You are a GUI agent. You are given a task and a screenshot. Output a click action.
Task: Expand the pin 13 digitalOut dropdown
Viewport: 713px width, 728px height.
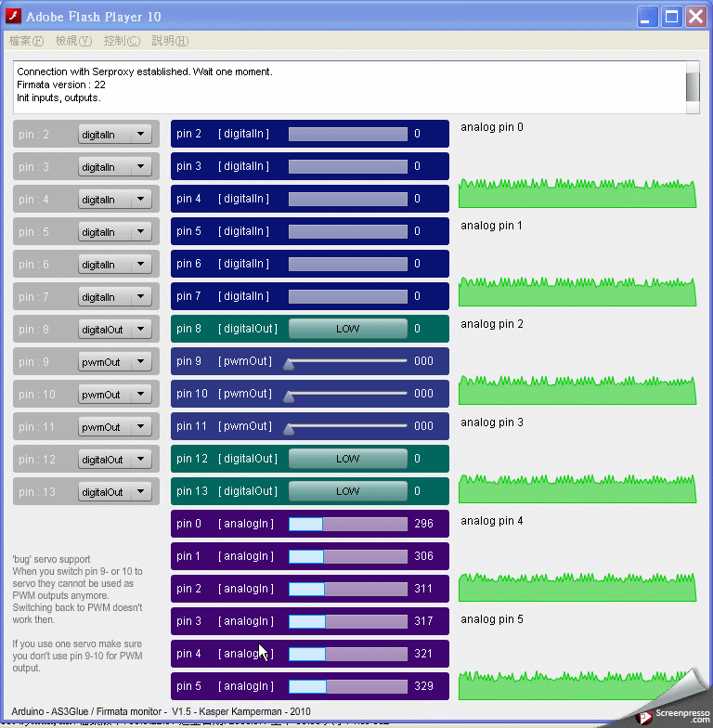click(x=115, y=492)
